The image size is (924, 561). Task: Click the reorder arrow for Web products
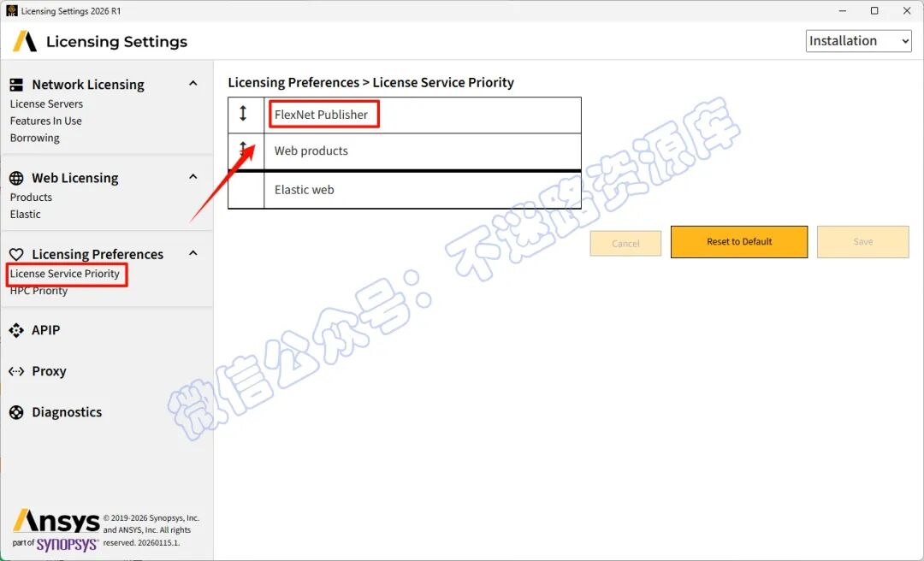pos(243,149)
